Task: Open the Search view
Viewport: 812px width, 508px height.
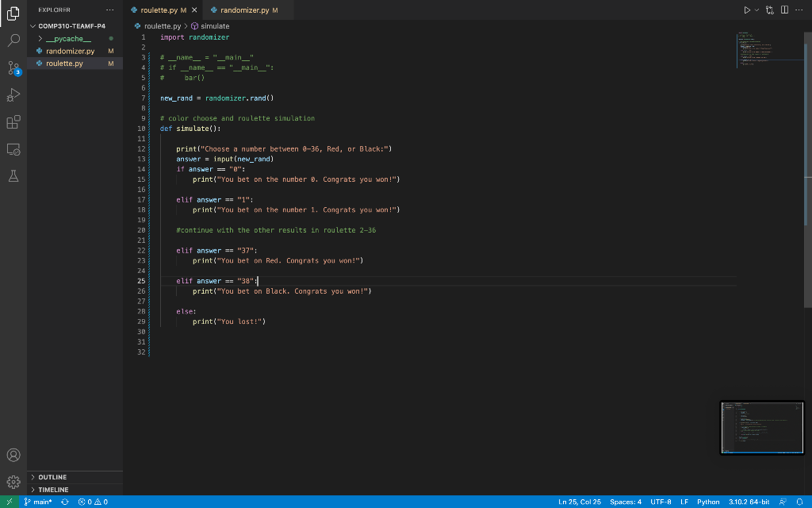Action: pos(13,40)
